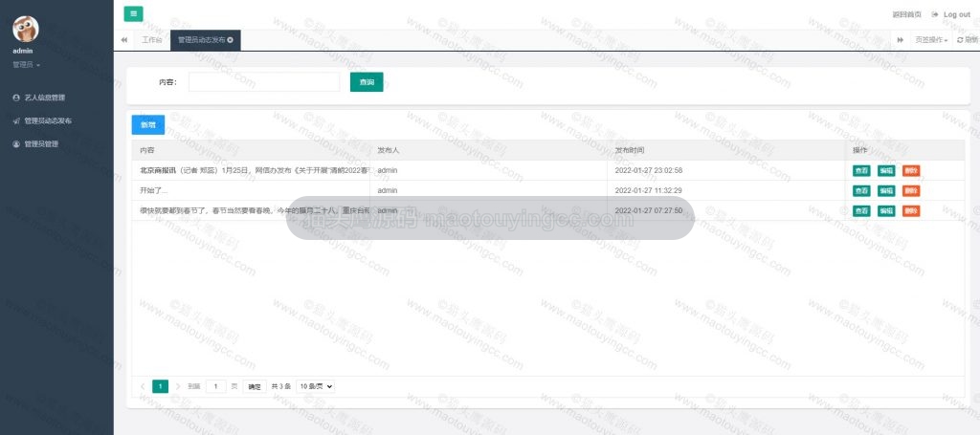Click 编辑 in the 07:27:50 row
Screen dimensions: 980x435
(x=886, y=211)
